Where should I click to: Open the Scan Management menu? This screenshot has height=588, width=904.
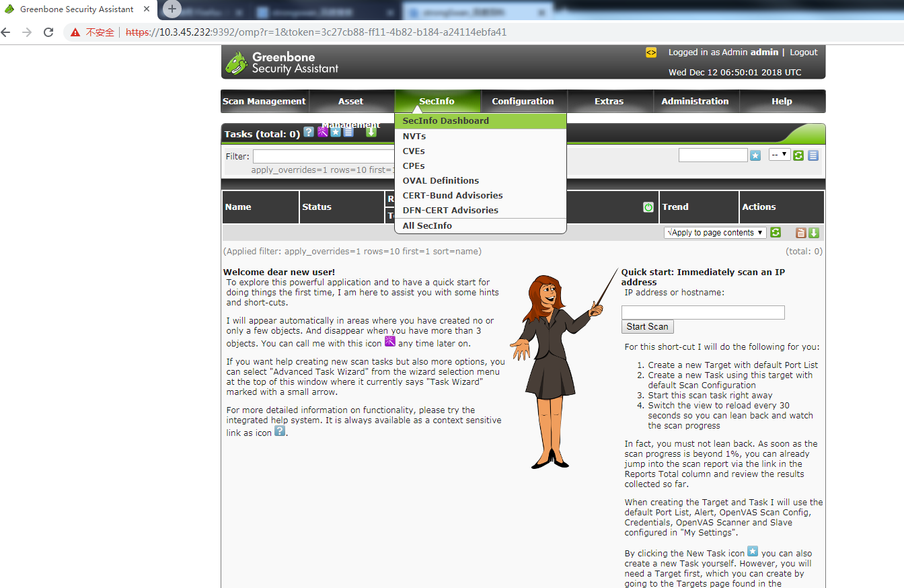[x=264, y=102]
